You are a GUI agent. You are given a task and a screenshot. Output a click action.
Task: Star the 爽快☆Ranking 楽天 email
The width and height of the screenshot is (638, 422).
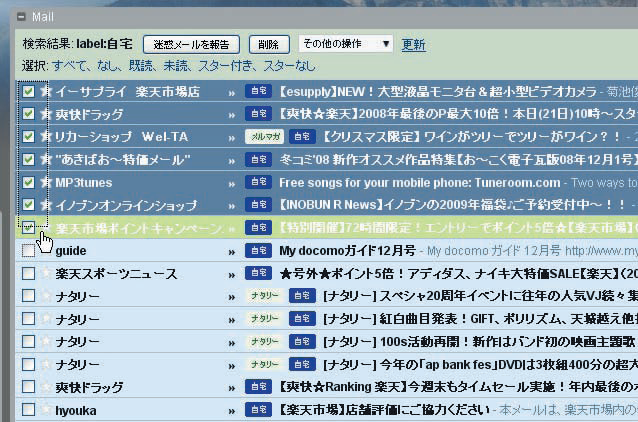coord(46,387)
